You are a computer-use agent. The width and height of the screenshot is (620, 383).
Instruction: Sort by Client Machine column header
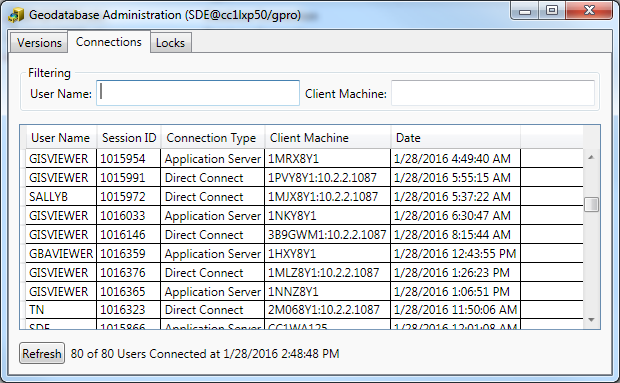click(x=327, y=138)
